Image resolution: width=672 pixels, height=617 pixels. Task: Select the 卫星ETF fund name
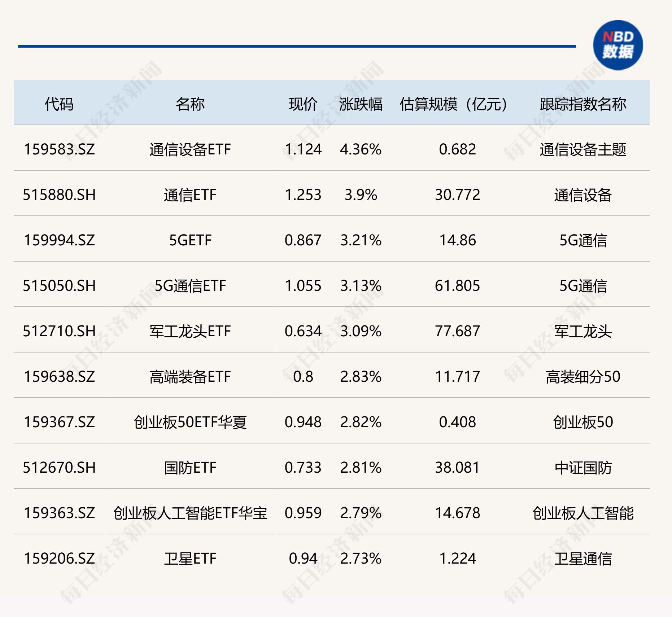[191, 558]
